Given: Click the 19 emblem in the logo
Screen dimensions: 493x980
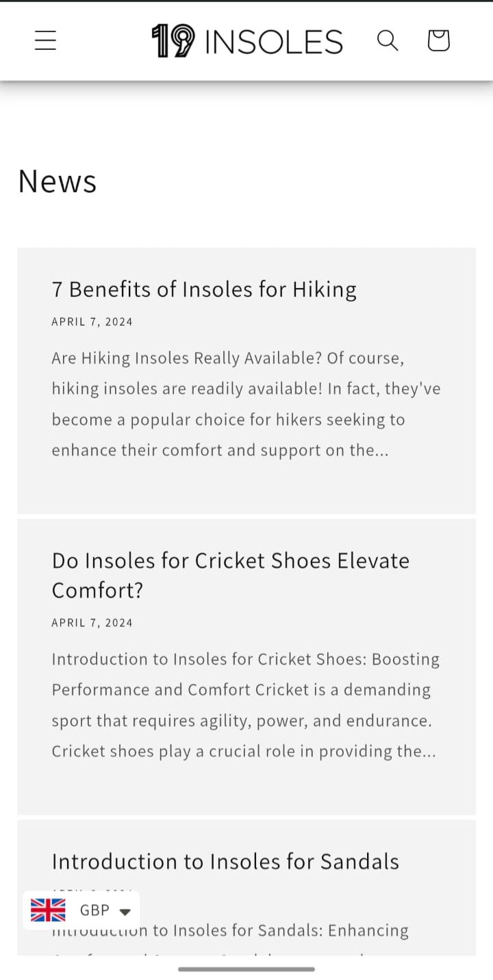Looking at the screenshot, I should (x=173, y=41).
